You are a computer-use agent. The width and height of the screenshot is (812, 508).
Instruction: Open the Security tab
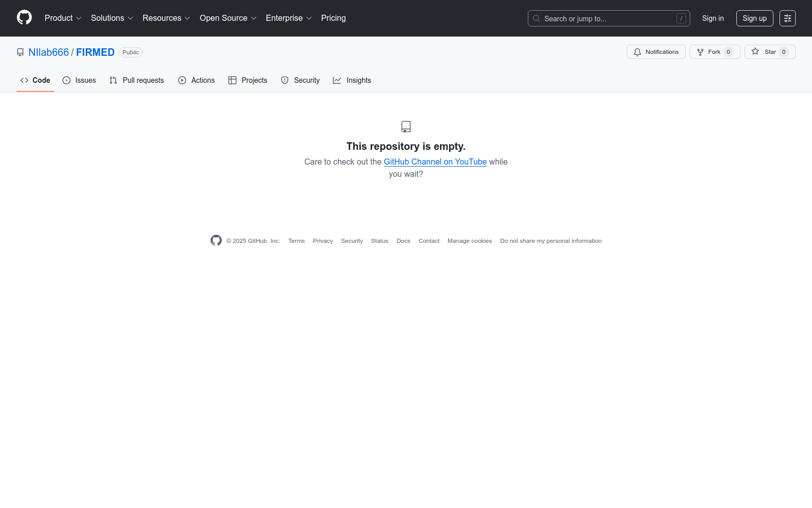click(300, 80)
